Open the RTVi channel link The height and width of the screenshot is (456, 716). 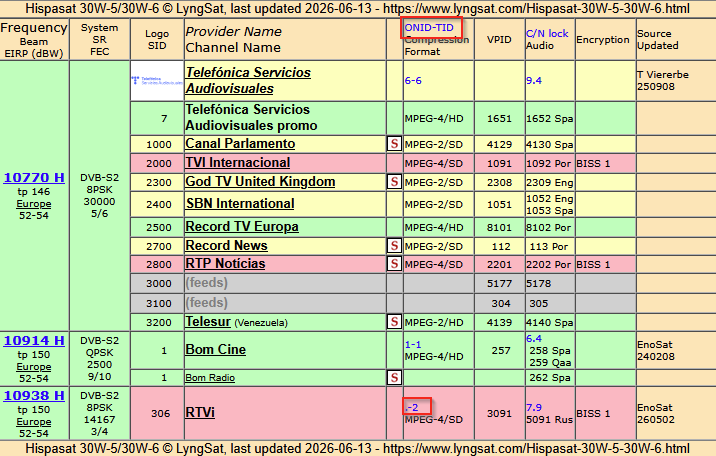coord(200,413)
